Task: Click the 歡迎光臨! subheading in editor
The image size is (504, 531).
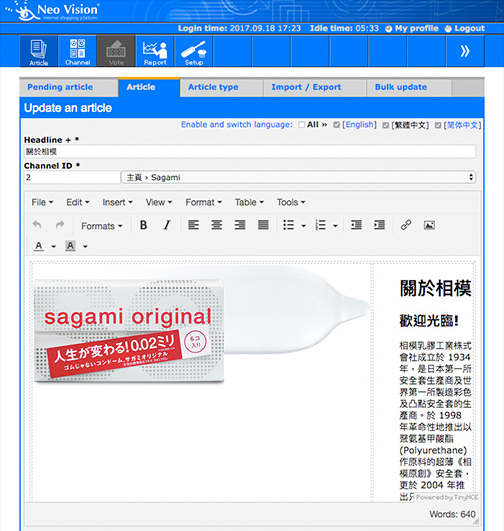Action: (x=429, y=321)
